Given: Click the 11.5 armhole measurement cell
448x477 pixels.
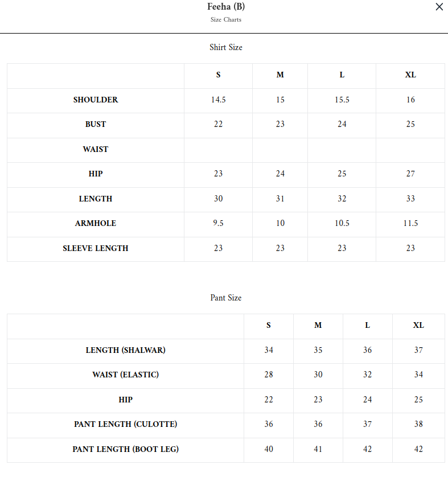Looking at the screenshot, I should click(410, 224).
